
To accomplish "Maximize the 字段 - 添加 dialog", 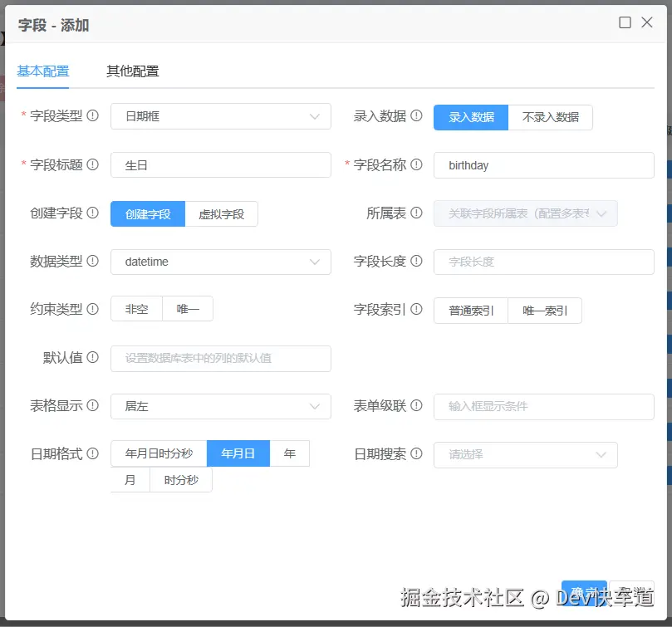I will pyautogui.click(x=625, y=22).
